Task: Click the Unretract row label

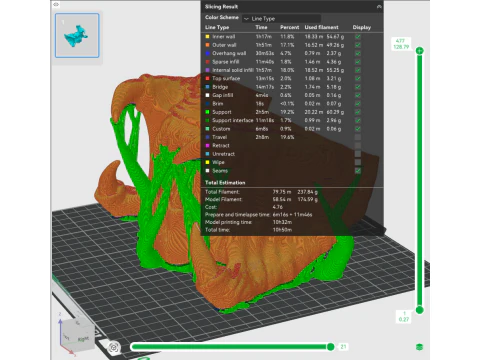Action: (x=224, y=154)
